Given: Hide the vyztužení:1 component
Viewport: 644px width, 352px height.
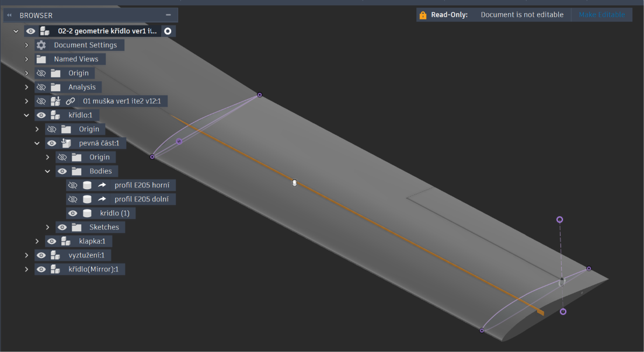Looking at the screenshot, I should click(41, 255).
